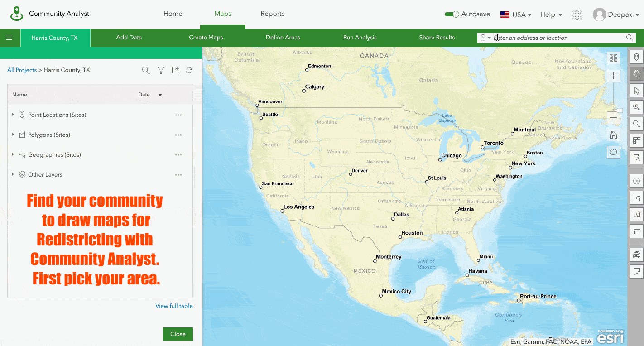644x346 pixels.
Task: Switch to the Reports tab
Action: (273, 14)
